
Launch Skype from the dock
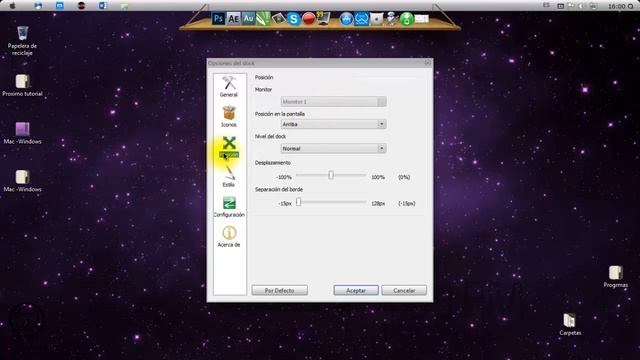[293, 19]
